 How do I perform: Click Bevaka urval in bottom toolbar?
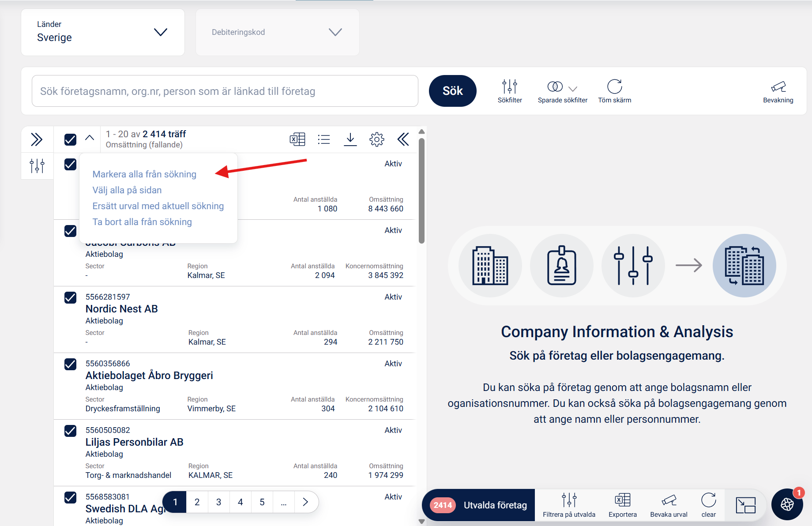click(669, 505)
